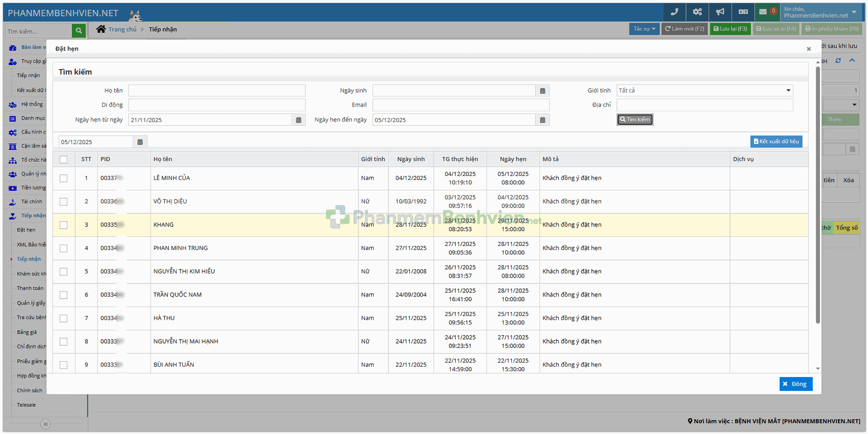The height and width of the screenshot is (434, 868).
Task: Select the checkbox for KHANG row
Action: 64,225
